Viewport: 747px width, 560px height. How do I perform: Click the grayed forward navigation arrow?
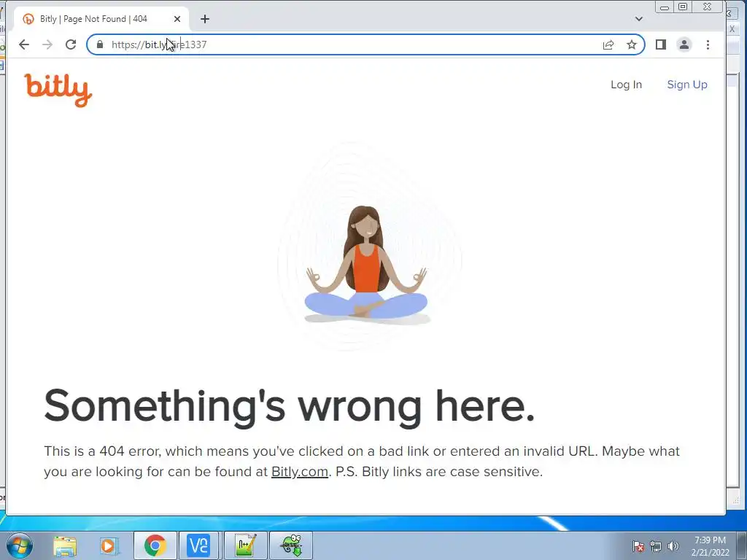[47, 44]
